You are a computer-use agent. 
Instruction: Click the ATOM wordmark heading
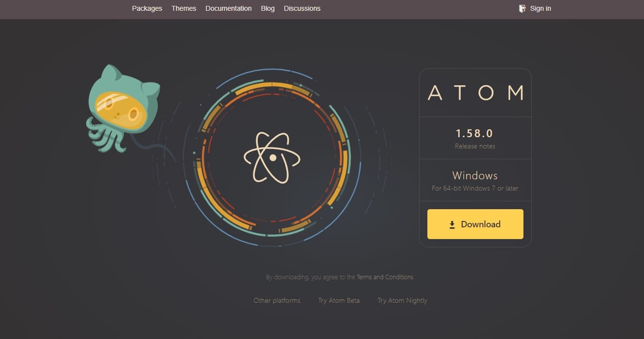[475, 93]
